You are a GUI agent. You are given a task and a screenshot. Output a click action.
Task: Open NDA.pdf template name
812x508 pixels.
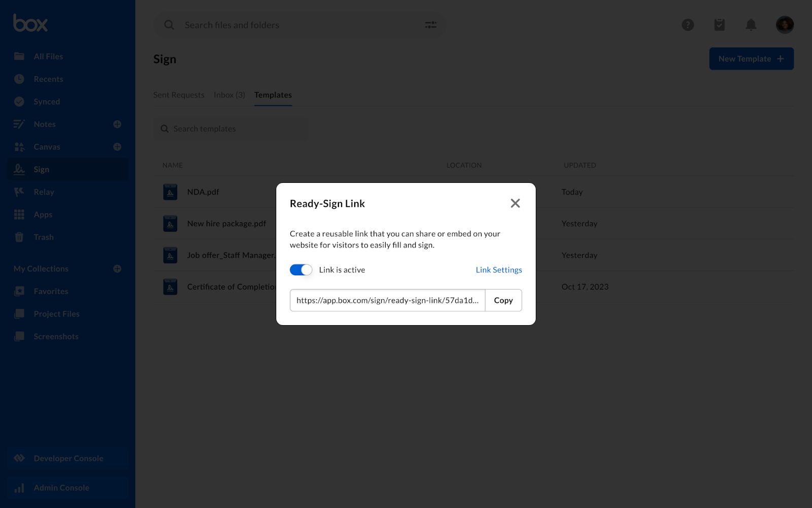pos(203,192)
